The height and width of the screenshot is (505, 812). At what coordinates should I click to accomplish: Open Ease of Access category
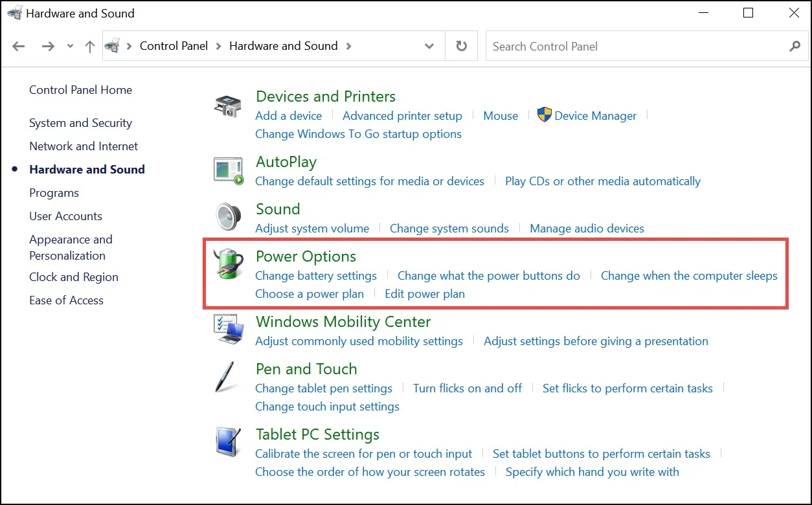tap(66, 300)
